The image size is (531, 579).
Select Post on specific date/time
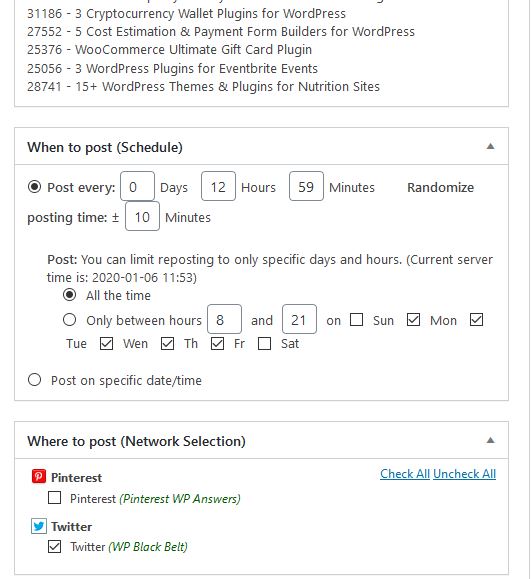point(34,380)
